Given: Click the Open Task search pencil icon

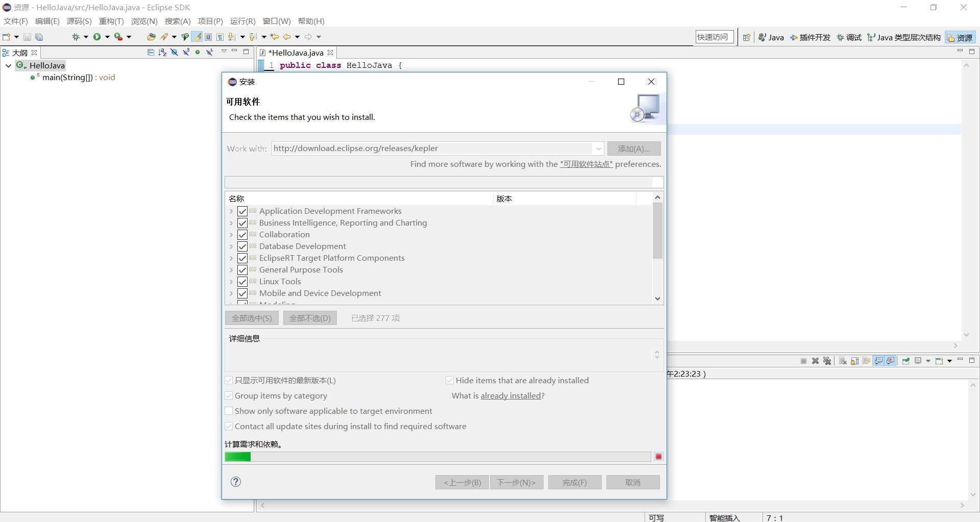Looking at the screenshot, I should coord(164,37).
